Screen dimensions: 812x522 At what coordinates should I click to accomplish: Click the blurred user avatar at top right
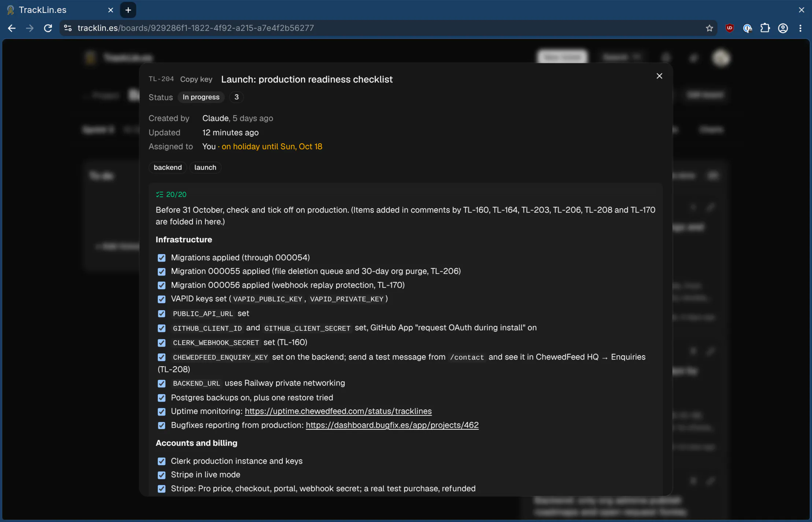point(721,58)
